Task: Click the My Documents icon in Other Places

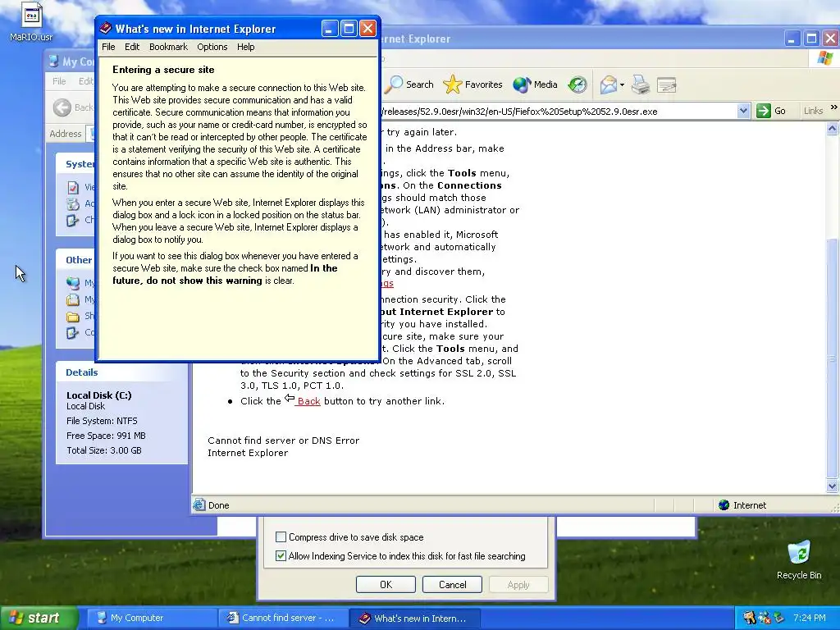Action: [73, 299]
